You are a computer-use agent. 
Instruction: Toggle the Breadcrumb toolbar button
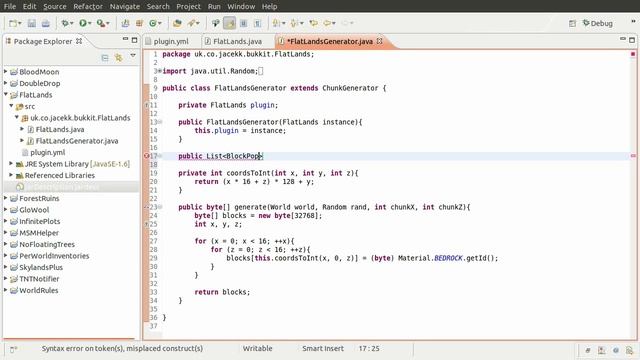pyautogui.click(x=216, y=23)
